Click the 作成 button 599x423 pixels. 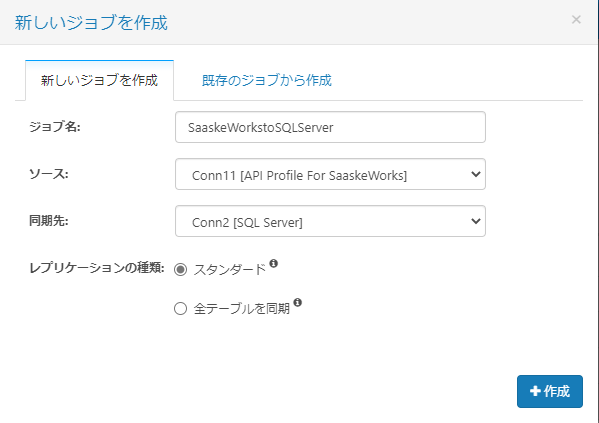coord(550,391)
